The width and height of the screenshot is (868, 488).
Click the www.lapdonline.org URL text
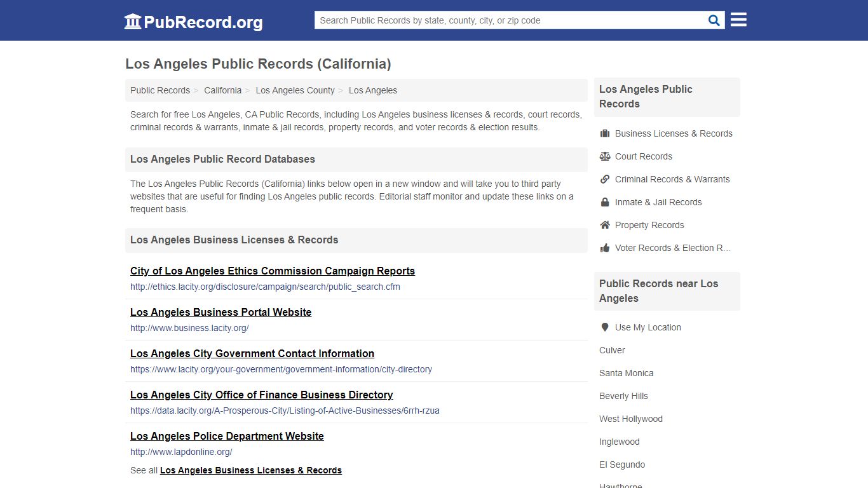tap(181, 452)
